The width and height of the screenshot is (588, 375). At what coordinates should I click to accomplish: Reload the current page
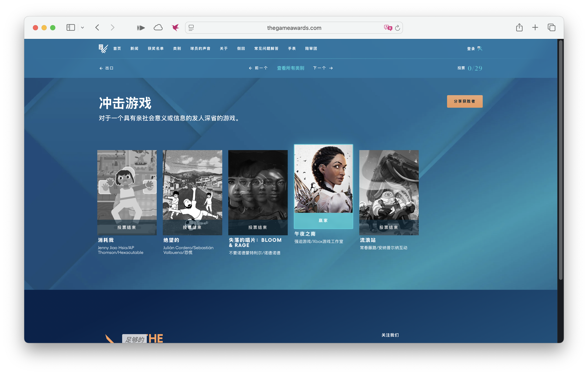click(x=398, y=28)
